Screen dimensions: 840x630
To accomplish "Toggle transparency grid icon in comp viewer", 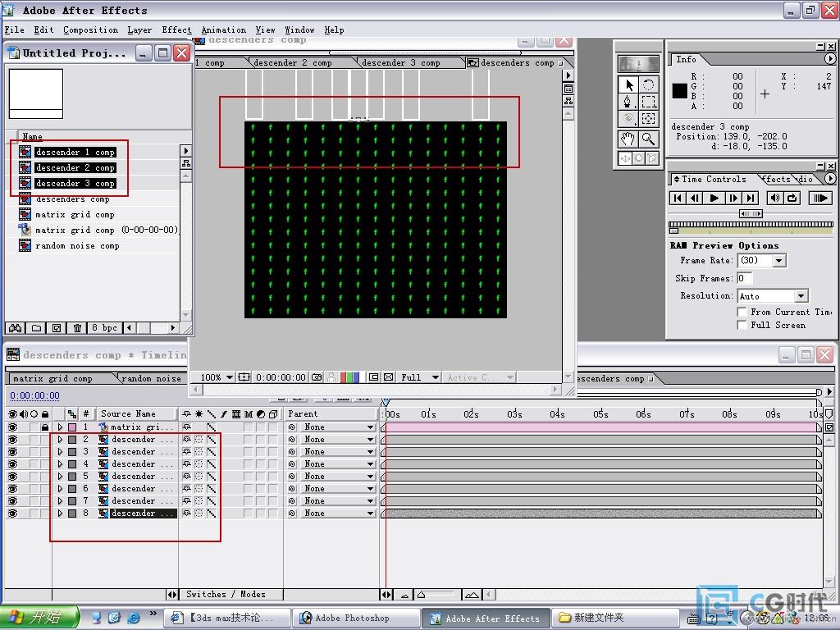I will point(389,377).
